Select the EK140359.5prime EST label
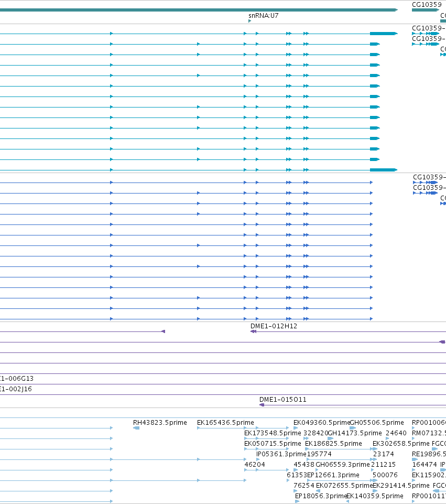This screenshot has height=504, width=446. pos(375,496)
